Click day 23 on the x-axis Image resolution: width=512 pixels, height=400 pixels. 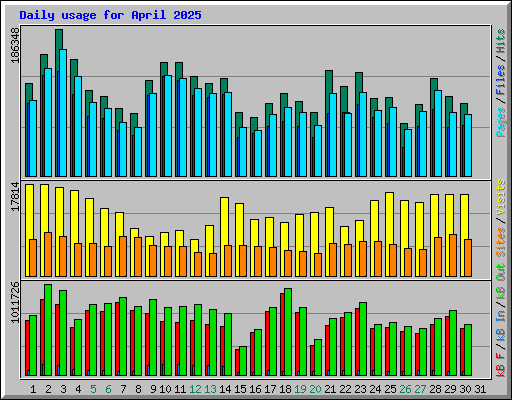tap(360, 389)
